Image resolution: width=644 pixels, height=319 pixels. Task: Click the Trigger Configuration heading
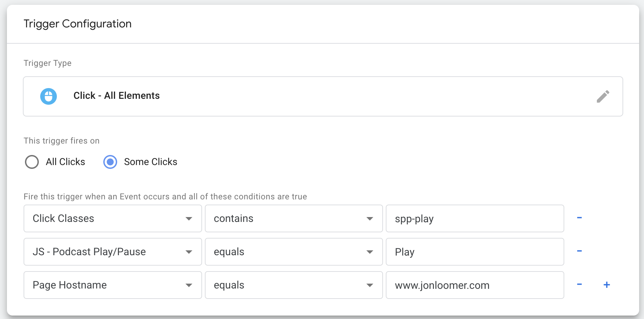pyautogui.click(x=78, y=24)
